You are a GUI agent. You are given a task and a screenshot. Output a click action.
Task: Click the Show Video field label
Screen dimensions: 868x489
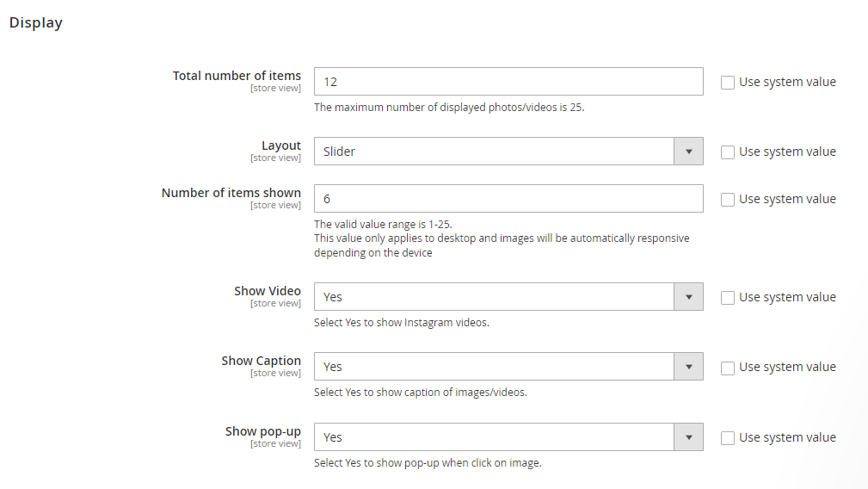coord(267,291)
